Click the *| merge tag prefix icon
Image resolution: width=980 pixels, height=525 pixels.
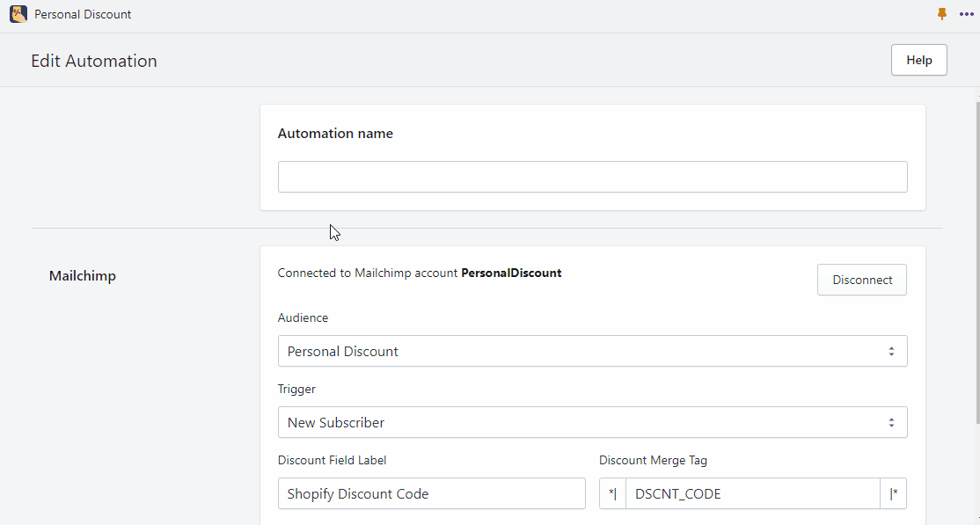click(x=612, y=493)
